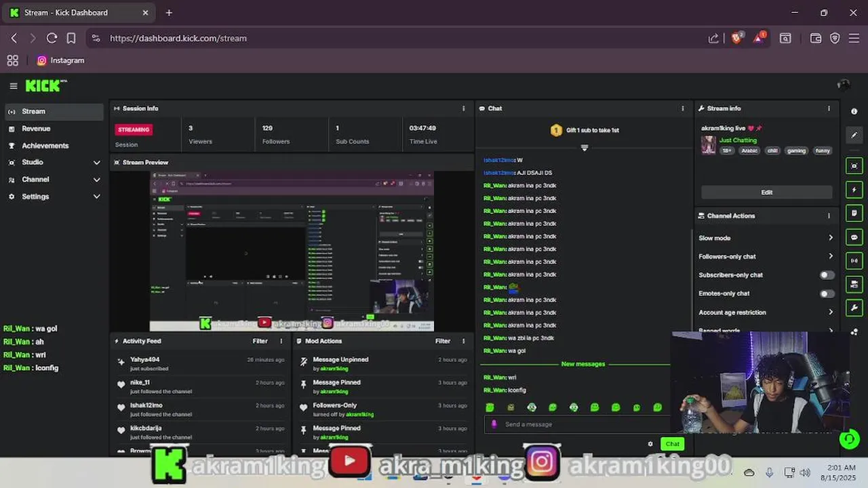Expand Followers-only chat options
868x488 pixels.
[831, 256]
